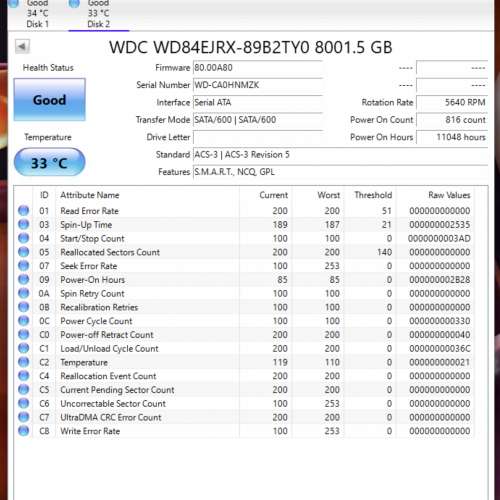Screen dimensions: 500x500
Task: Click raw value 000000002535
Action: [440, 225]
